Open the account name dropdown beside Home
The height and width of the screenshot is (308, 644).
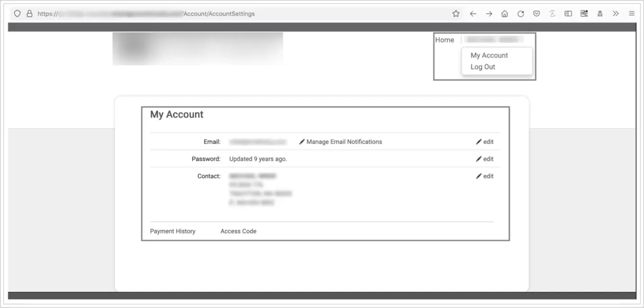497,40
